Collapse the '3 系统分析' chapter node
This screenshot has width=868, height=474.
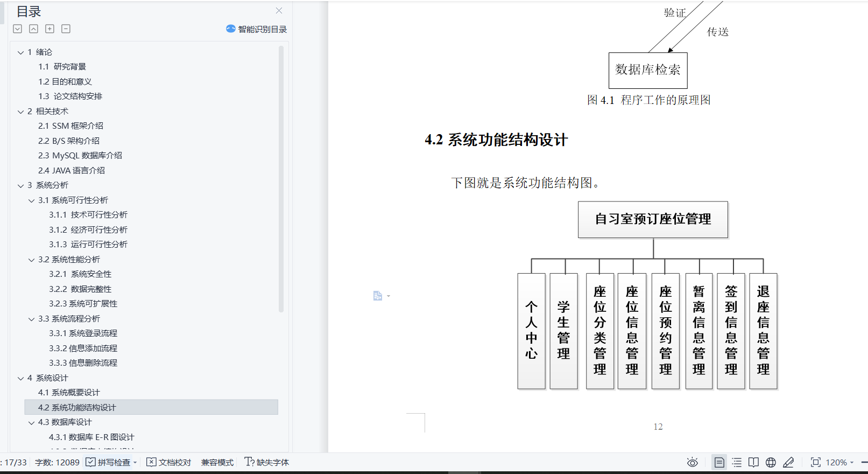pyautogui.click(x=20, y=185)
